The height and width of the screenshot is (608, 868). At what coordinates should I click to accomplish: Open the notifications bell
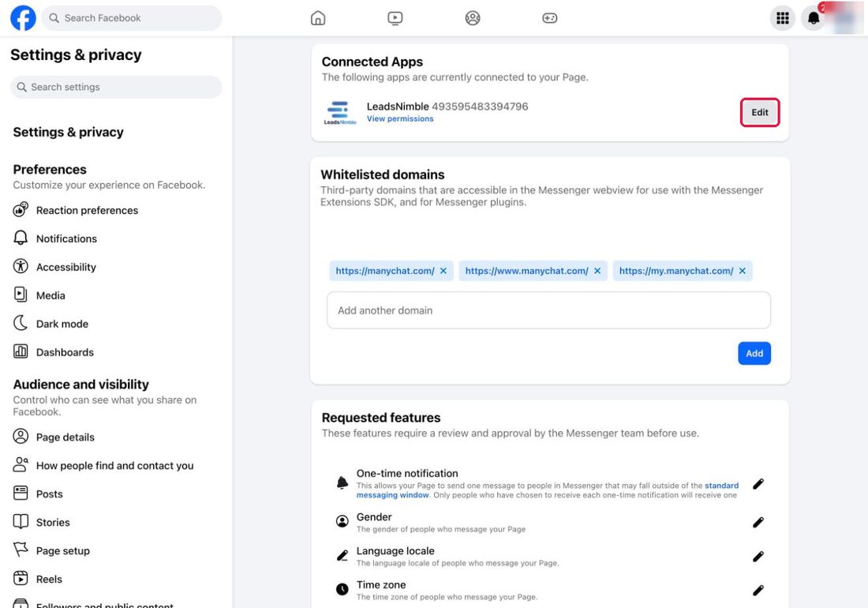point(814,18)
